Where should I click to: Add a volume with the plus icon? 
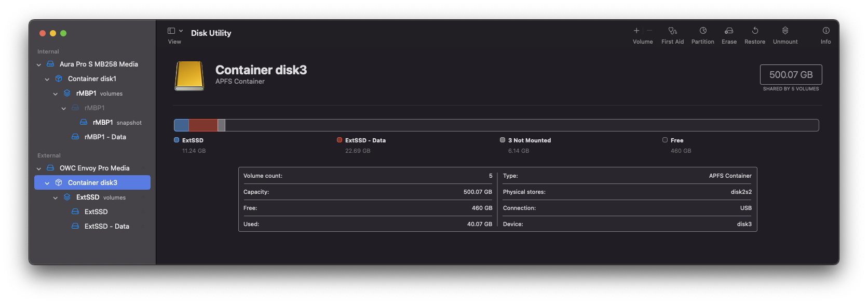[636, 31]
